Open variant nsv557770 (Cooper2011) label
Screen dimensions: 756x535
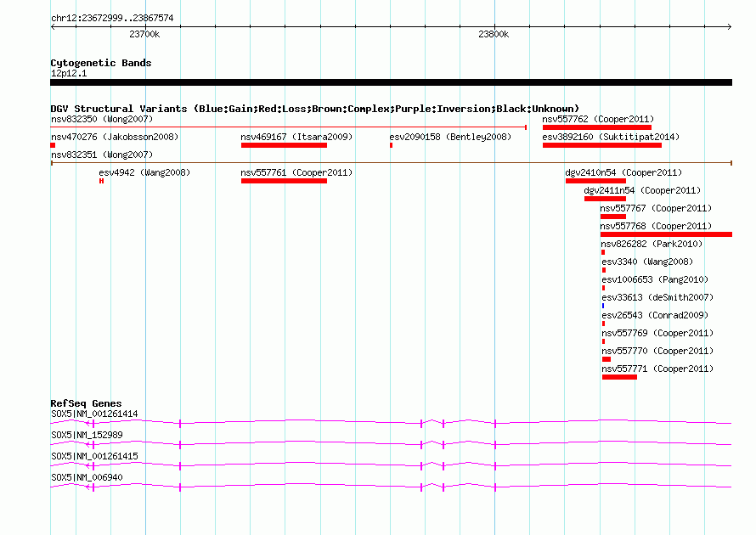[657, 351]
